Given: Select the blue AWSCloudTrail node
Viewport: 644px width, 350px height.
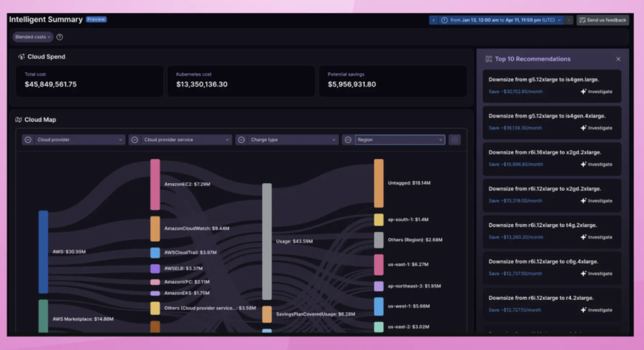Looking at the screenshot, I should 155,253.
